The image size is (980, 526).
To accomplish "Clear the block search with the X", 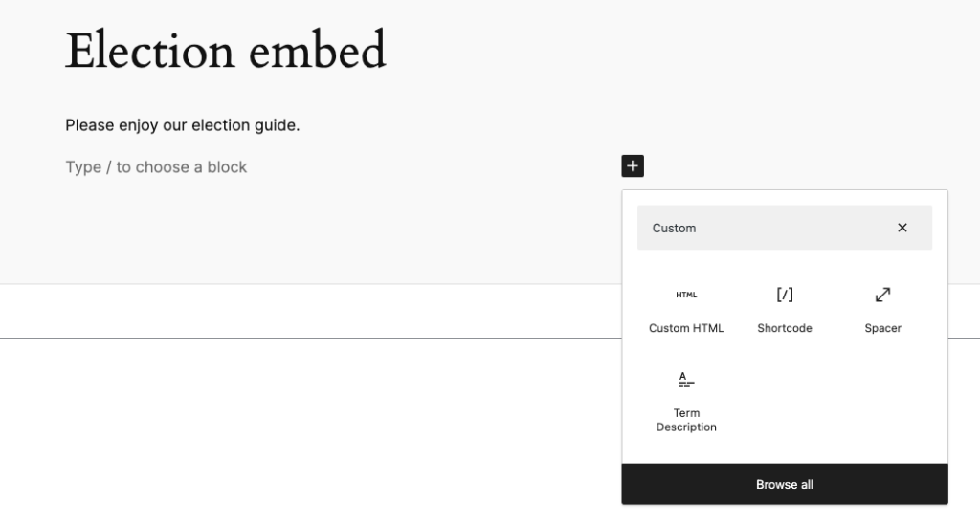I will 902,228.
